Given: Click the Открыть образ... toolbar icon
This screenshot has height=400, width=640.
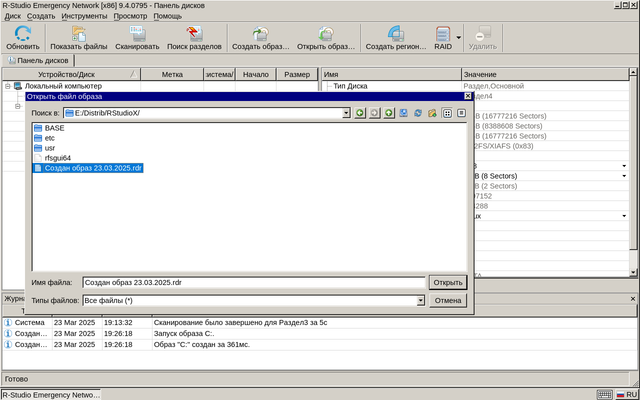Looking at the screenshot, I should tap(326, 33).
